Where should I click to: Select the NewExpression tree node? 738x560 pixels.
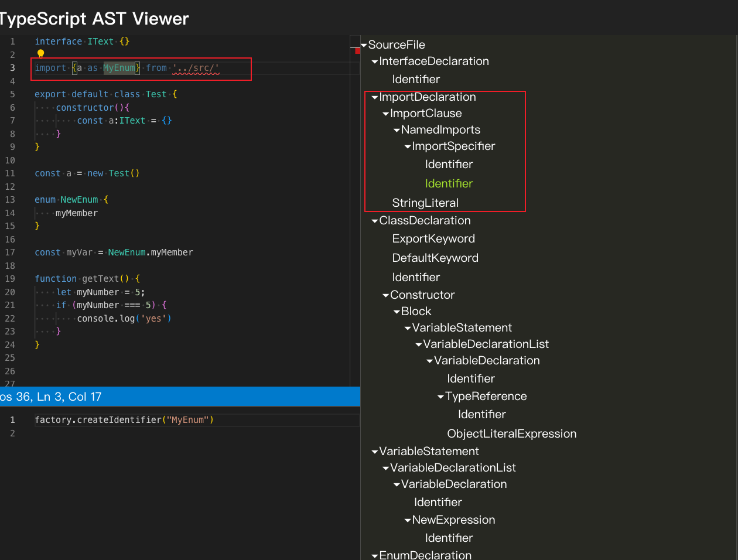[x=453, y=520]
